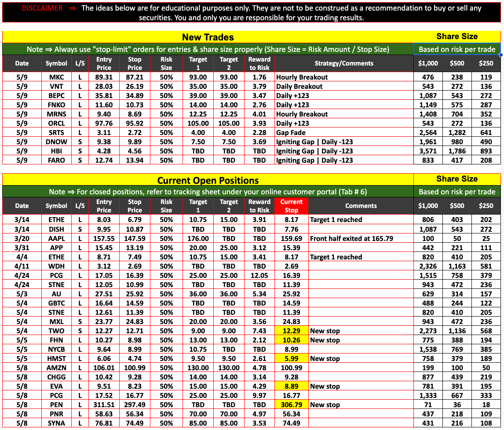The height and width of the screenshot is (430, 504).
Task: Click the "Strategy/Comments" column header
Action: coord(344,63)
